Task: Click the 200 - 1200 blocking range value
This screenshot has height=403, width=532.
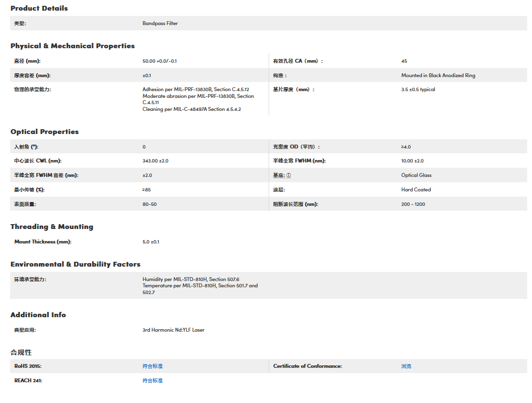Action: click(x=413, y=204)
